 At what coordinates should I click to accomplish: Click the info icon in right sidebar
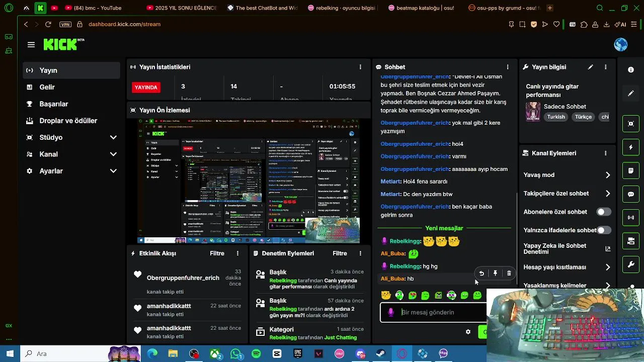point(631,70)
